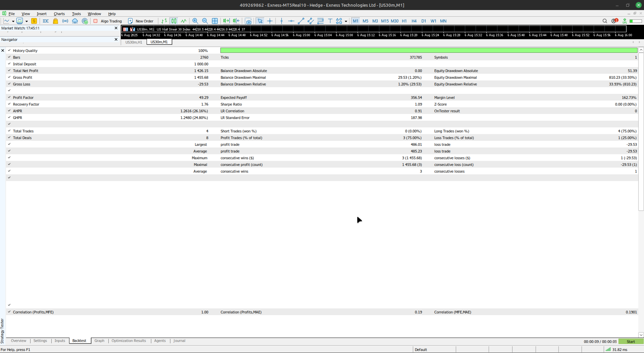The image size is (644, 353).
Task: Open the Optimization Results tab
Action: (129, 341)
